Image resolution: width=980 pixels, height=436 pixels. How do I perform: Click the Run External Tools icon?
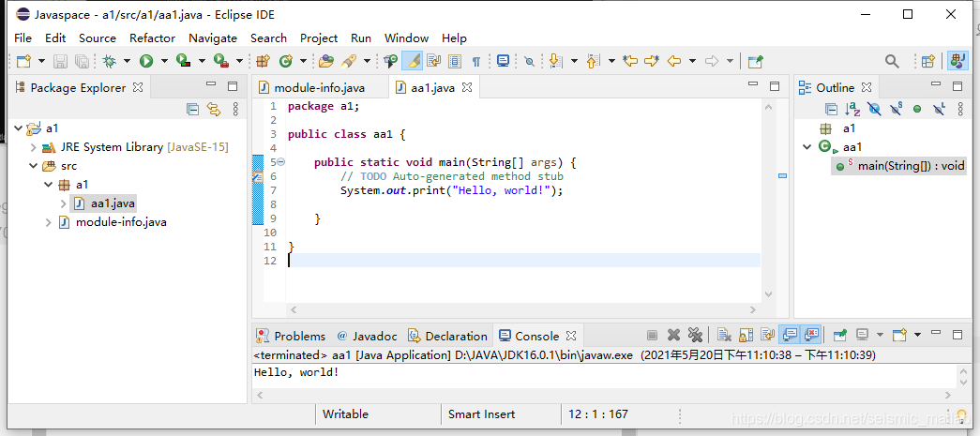220,61
